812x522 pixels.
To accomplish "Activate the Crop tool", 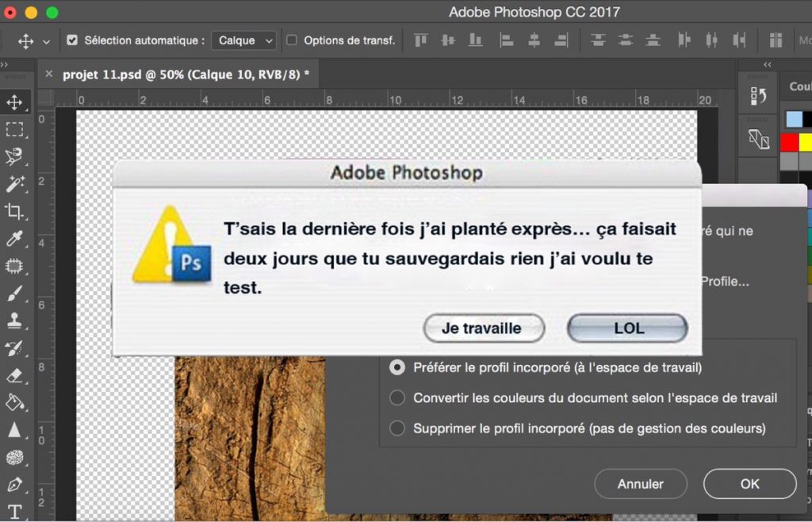I will click(x=14, y=211).
